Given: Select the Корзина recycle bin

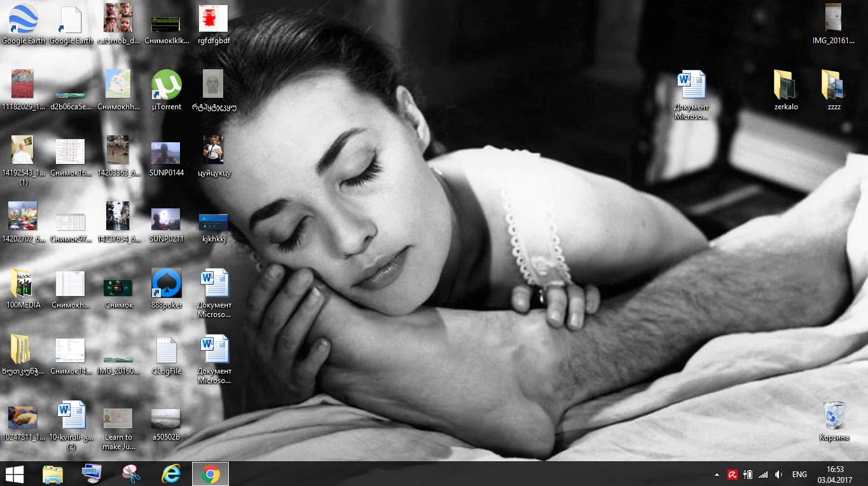Looking at the screenshot, I should [x=834, y=416].
